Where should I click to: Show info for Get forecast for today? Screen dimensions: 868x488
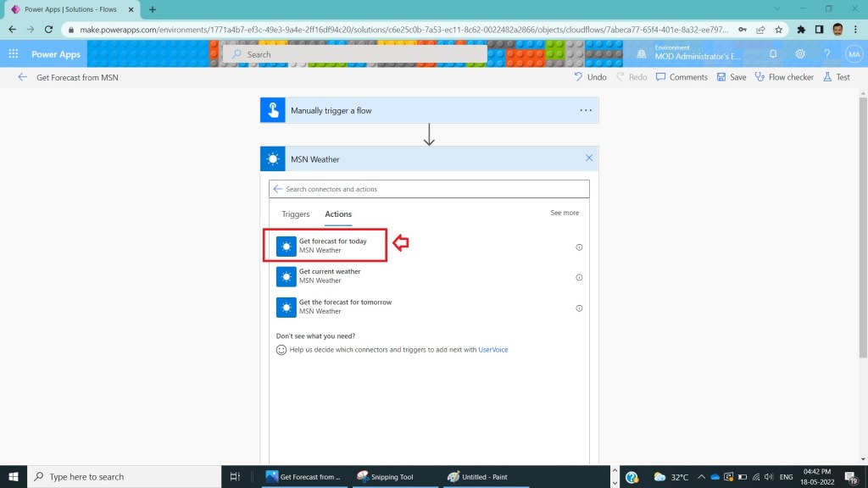click(x=579, y=247)
